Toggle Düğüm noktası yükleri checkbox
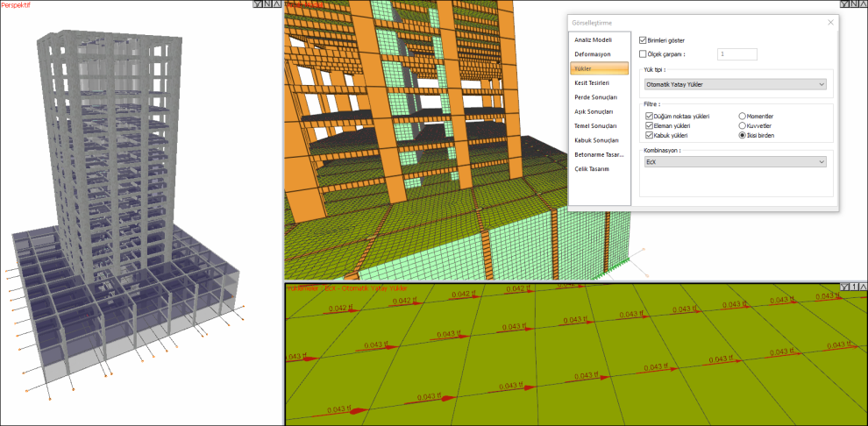 pyautogui.click(x=650, y=116)
